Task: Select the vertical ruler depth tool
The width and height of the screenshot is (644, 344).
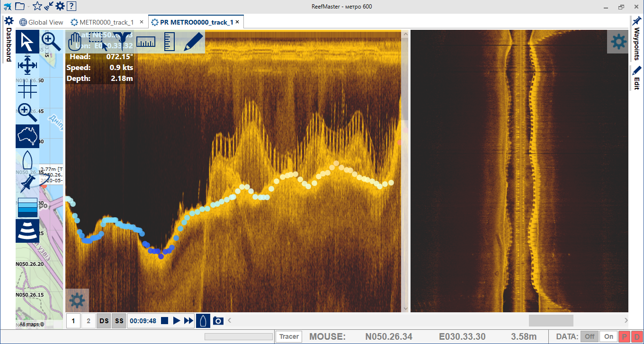Action: pos(170,42)
